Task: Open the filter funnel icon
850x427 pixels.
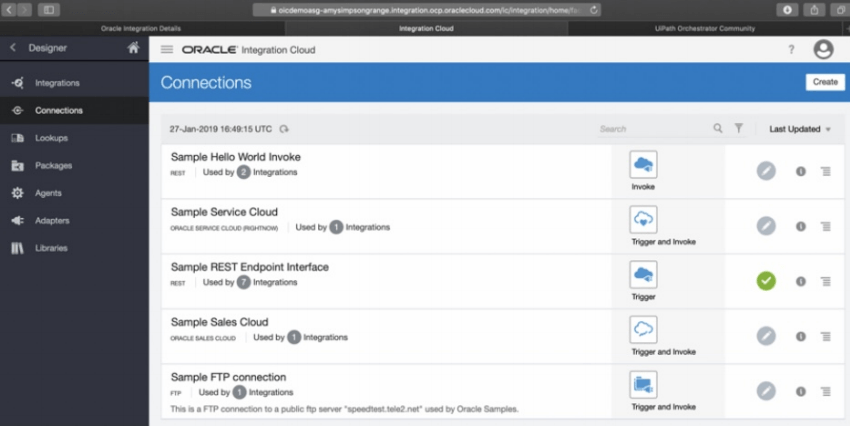Action: (739, 129)
